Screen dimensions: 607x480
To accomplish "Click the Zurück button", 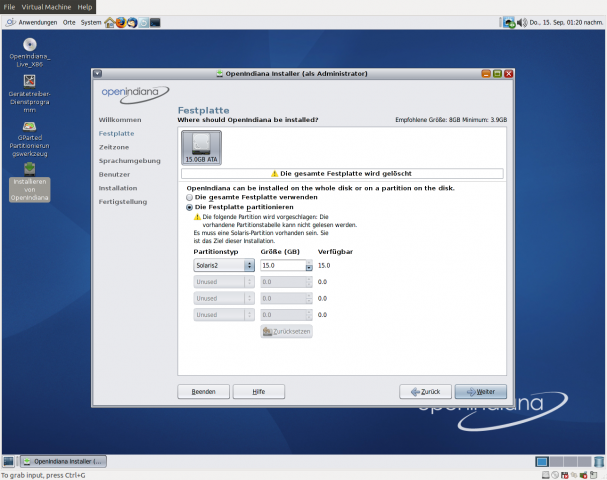I will 425,392.
